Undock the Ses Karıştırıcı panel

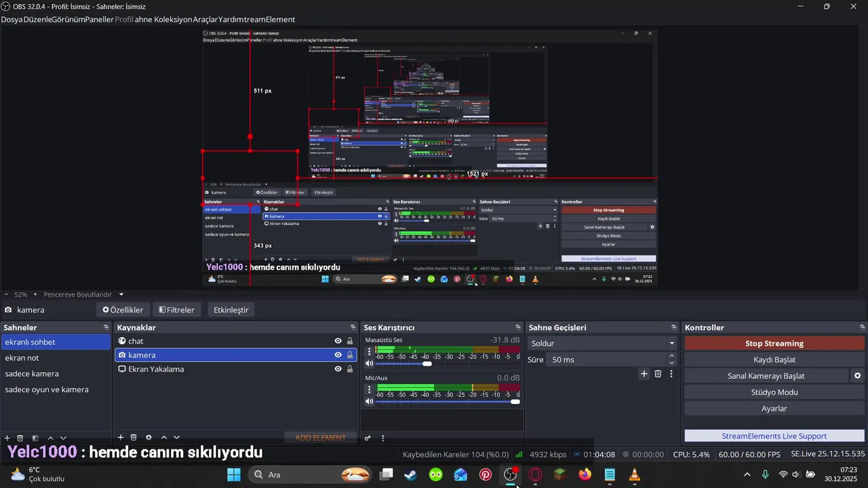pyautogui.click(x=518, y=327)
